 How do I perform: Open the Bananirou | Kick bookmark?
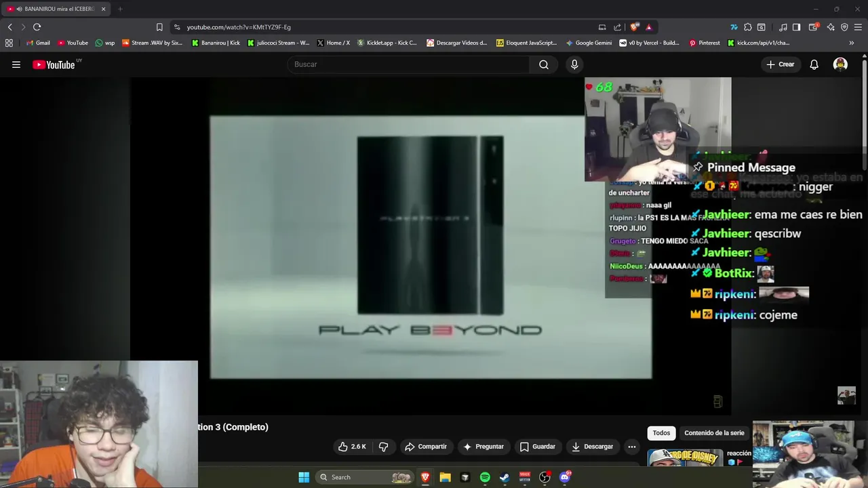216,43
